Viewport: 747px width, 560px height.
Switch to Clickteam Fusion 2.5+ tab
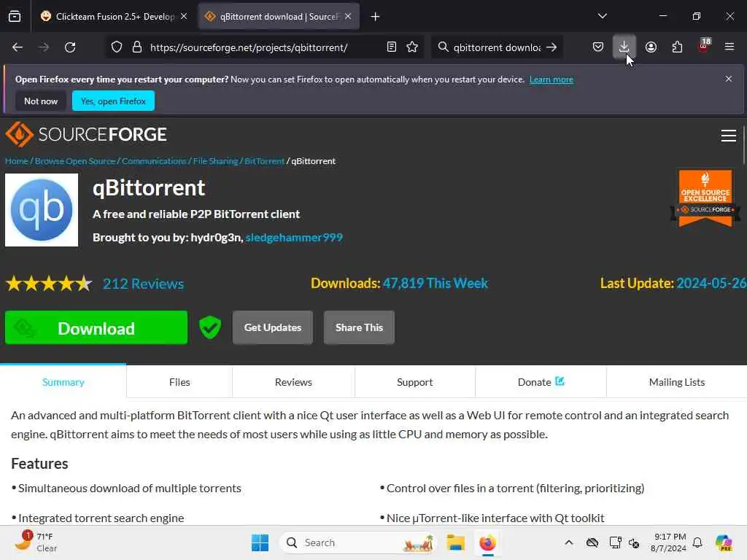coord(115,17)
